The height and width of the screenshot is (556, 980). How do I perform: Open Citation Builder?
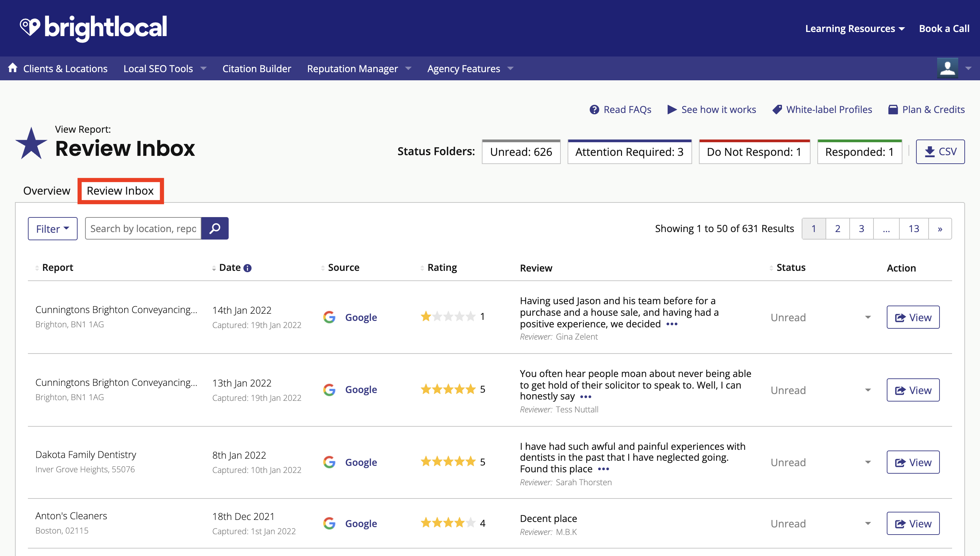[257, 68]
